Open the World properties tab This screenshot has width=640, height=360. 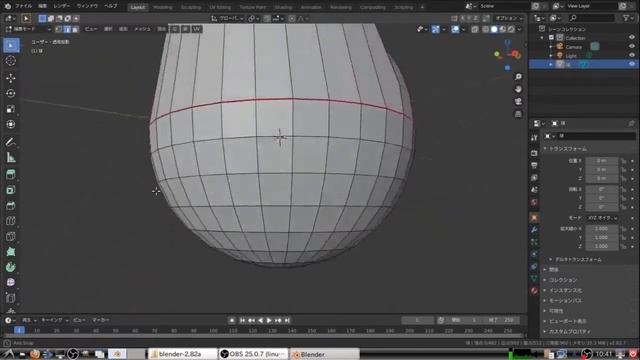point(534,202)
